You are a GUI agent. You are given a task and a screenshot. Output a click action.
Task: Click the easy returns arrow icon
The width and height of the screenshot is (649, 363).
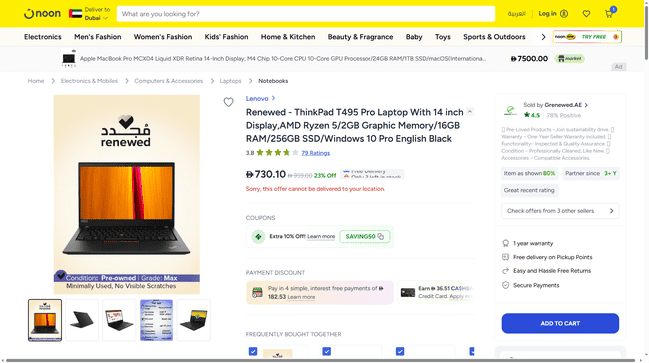click(x=505, y=271)
